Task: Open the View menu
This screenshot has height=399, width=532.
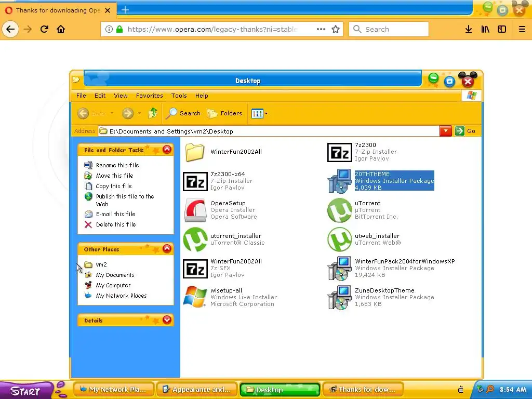Action: pyautogui.click(x=121, y=96)
